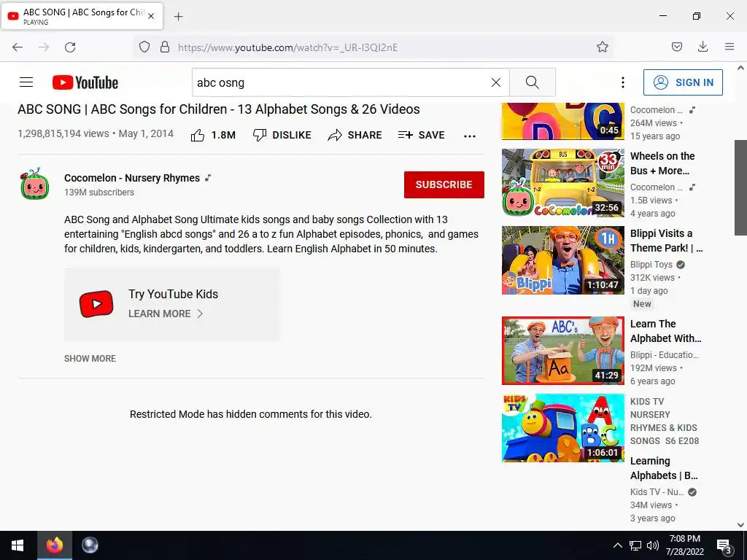
Task: Bookmark this page with the star
Action: pos(603,47)
